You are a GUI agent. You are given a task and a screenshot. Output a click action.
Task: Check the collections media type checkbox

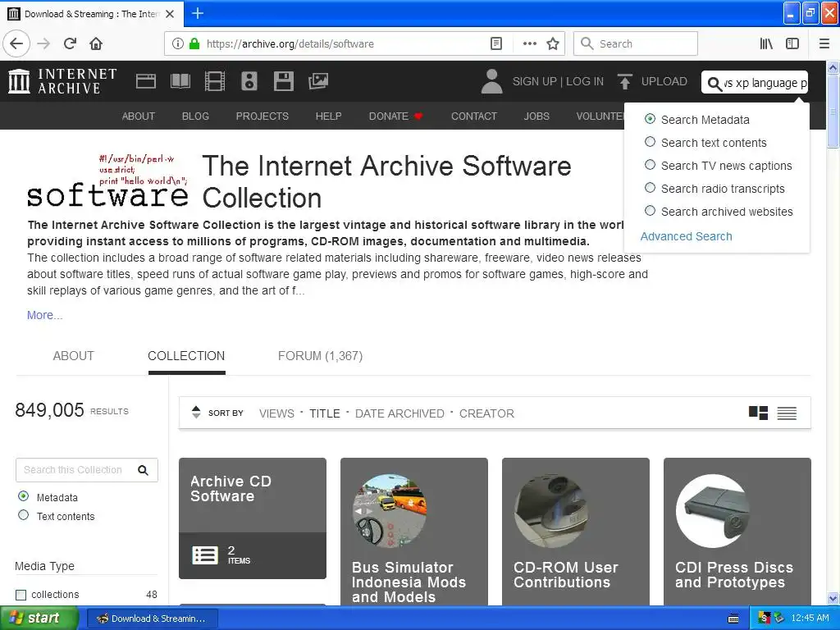(x=21, y=595)
